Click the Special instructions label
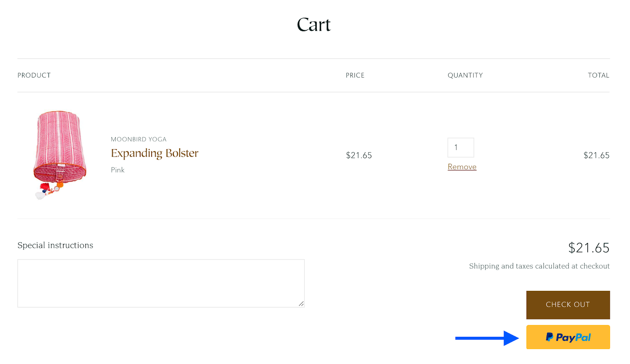 [56, 245]
